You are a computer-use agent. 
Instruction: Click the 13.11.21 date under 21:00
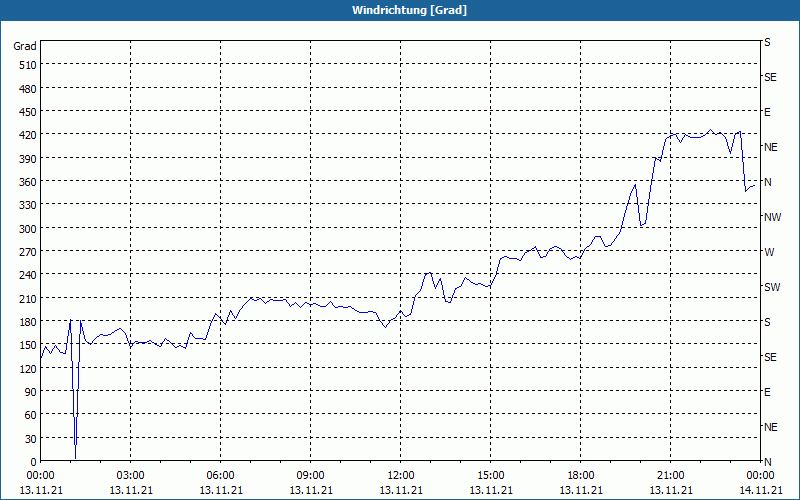click(x=670, y=490)
